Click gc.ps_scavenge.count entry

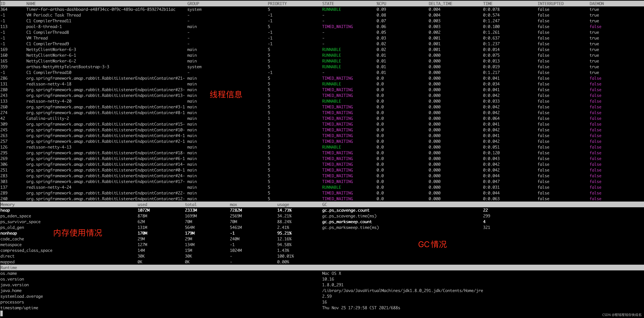345,210
